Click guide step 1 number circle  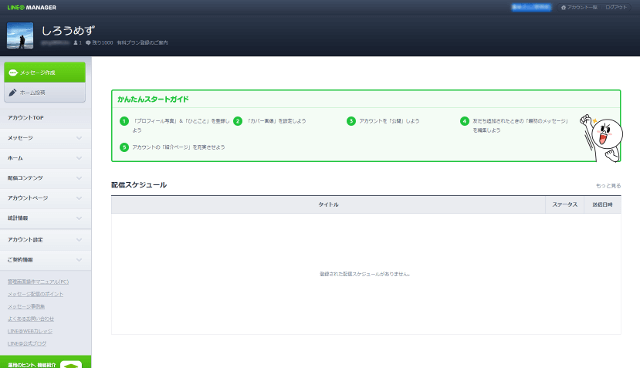(124, 121)
